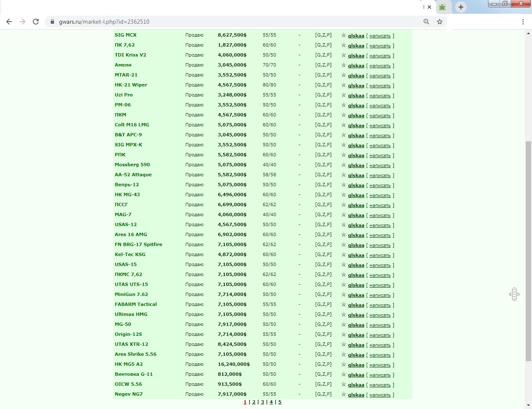The image size is (532, 409).
Task: Click the vertical scrollbar thumb
Action: click(528, 251)
